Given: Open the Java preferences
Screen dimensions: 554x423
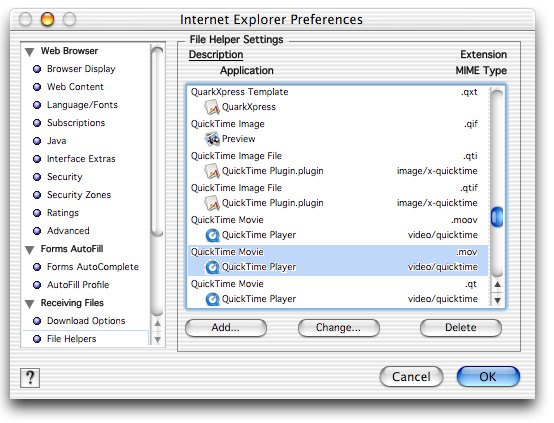Looking at the screenshot, I should click(57, 141).
